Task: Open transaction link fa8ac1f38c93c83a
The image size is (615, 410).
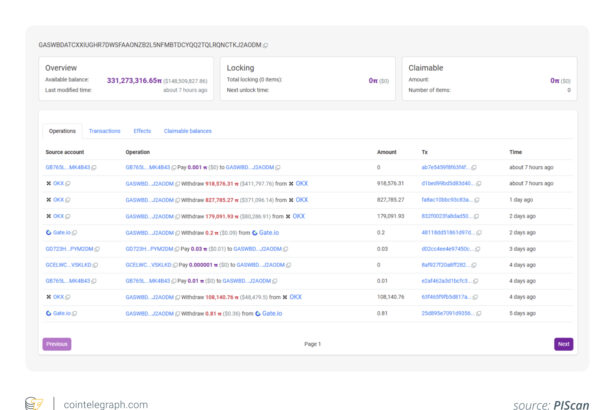Action: [444, 199]
